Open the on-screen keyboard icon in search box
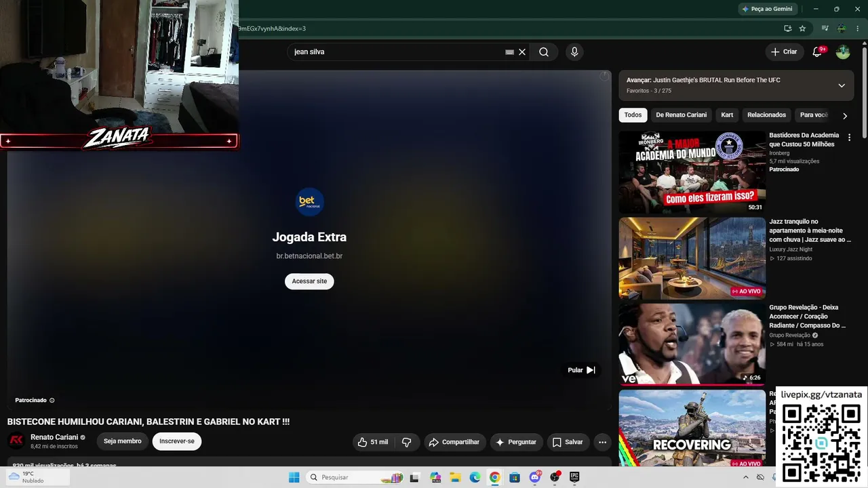Screen dimensions: 868x488 (x=509, y=52)
